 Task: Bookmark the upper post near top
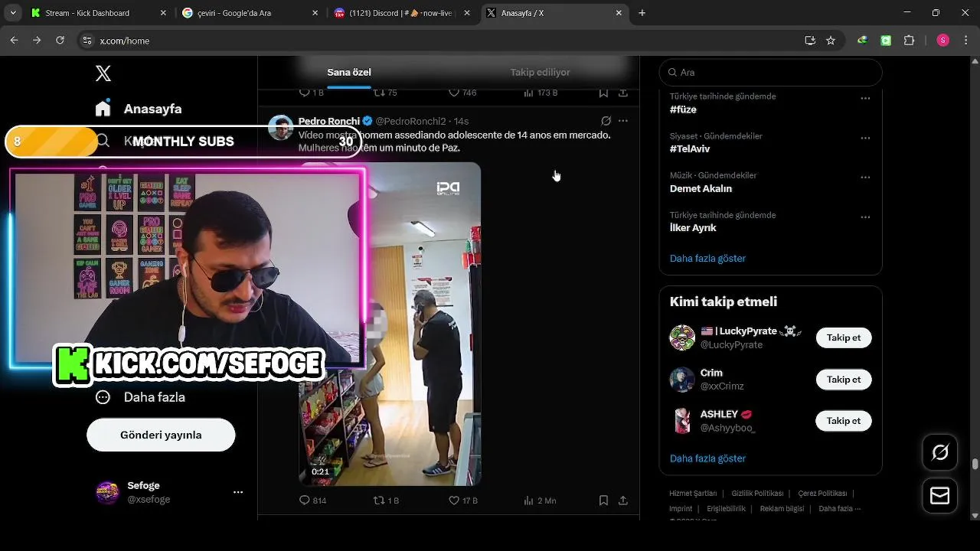pyautogui.click(x=603, y=93)
